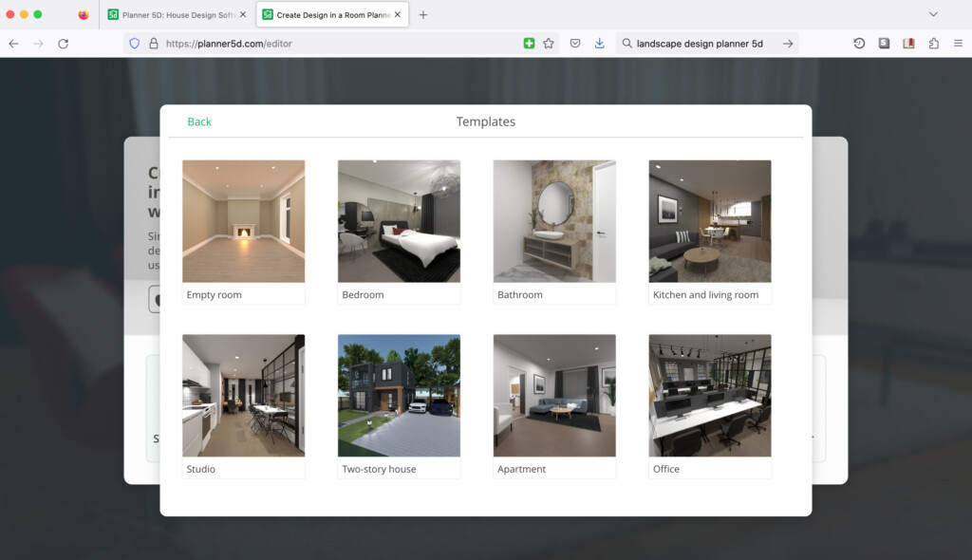Open the extensions puzzle icon
This screenshot has height=560, width=972.
coord(934,44)
